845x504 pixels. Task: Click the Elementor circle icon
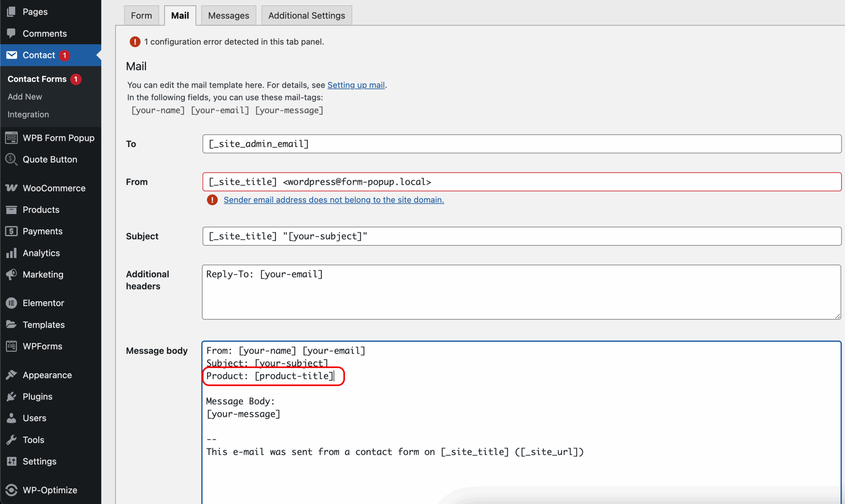[x=11, y=303]
